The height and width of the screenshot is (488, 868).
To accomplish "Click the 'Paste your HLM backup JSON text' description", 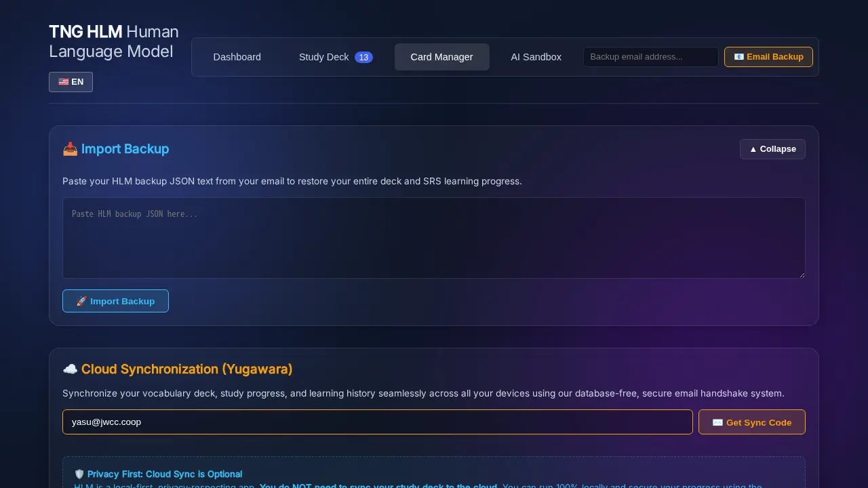I will pos(292,182).
